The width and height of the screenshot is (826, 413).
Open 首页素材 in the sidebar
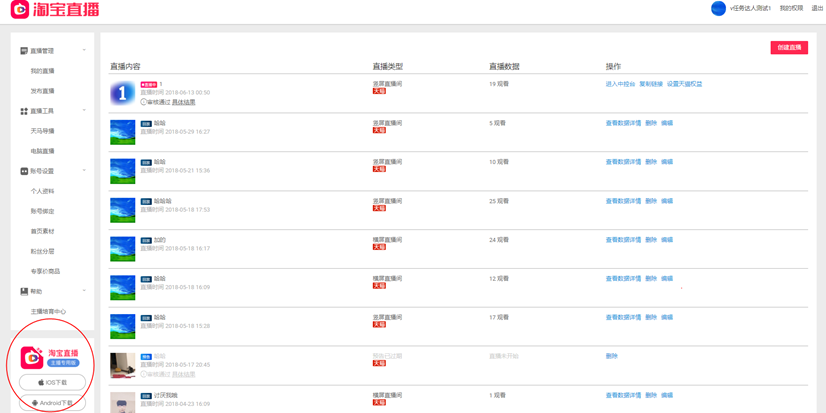point(42,231)
